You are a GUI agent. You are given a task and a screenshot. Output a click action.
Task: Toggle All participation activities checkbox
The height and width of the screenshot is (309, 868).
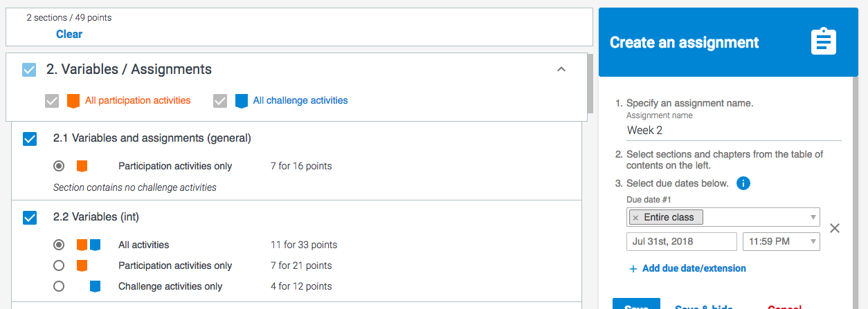[52, 101]
